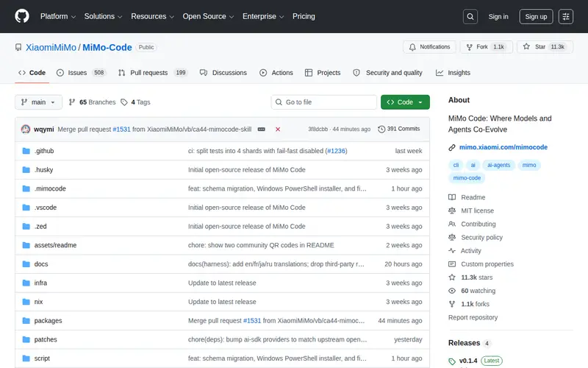Open pull request #1531 in latest commit
Image resolution: width=588 pixels, height=368 pixels.
[x=121, y=130]
